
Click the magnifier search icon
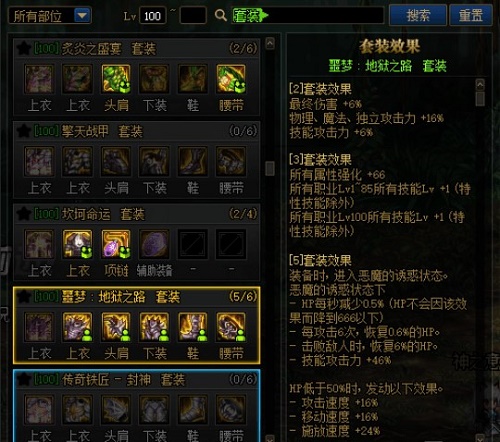(221, 15)
